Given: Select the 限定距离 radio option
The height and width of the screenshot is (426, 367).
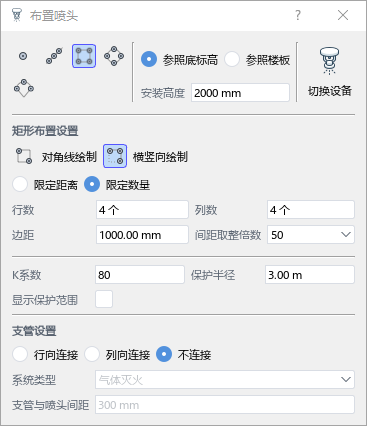Looking at the screenshot, I should (x=20, y=184).
